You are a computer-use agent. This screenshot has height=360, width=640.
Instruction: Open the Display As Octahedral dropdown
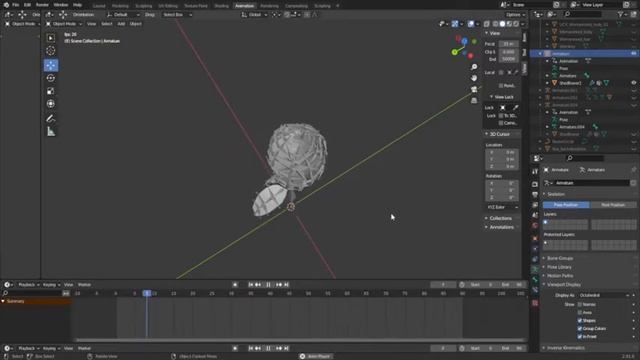point(604,295)
